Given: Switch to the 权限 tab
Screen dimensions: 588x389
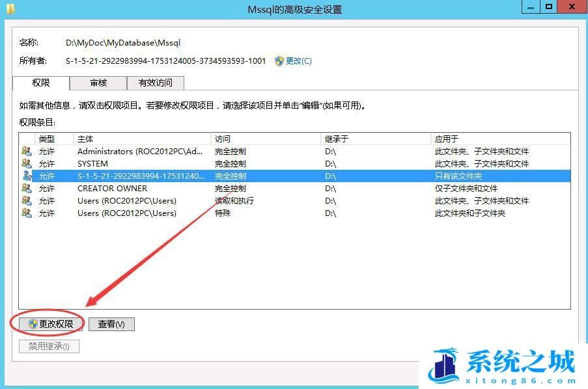Looking at the screenshot, I should click(41, 83).
